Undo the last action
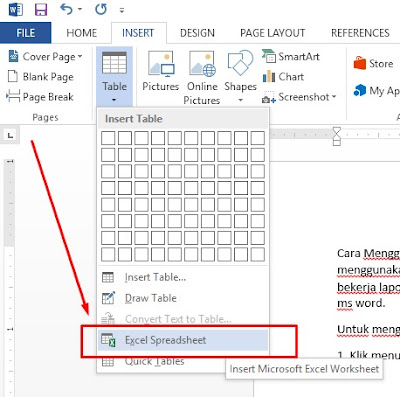The image size is (400, 397). pos(66,9)
